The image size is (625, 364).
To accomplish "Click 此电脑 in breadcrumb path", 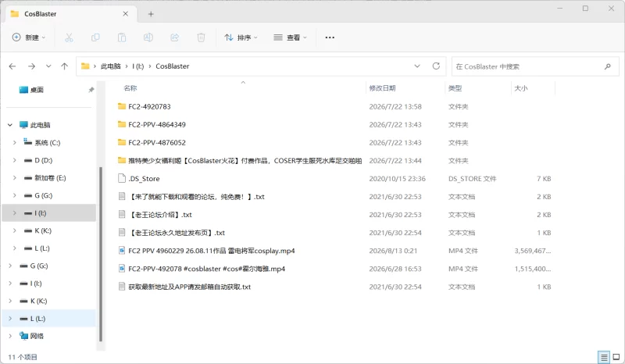I will (110, 66).
